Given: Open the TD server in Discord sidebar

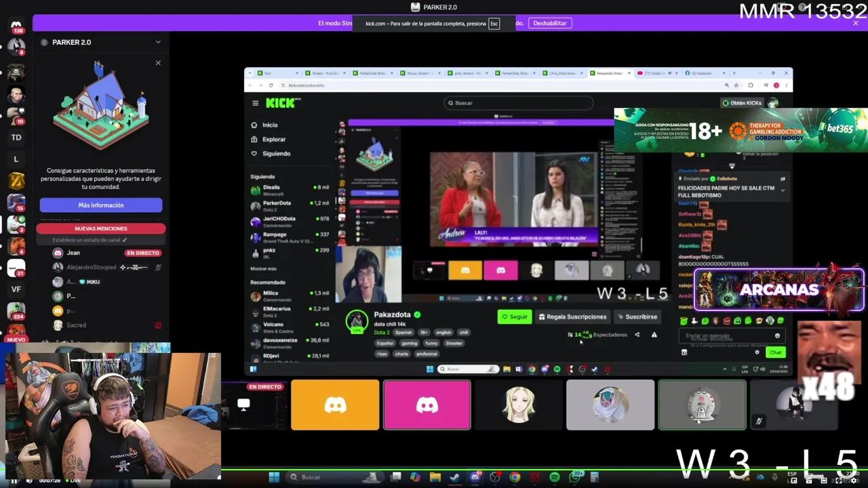Looking at the screenshot, I should 16,138.
